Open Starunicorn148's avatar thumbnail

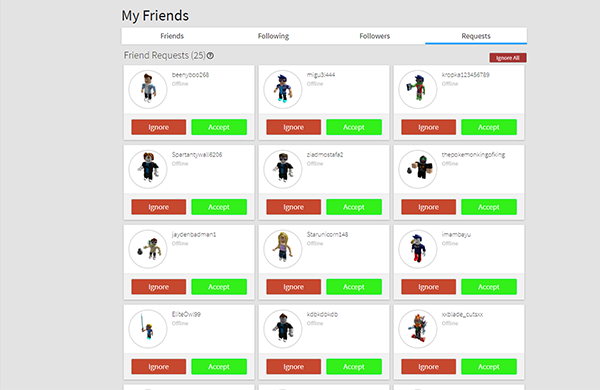[283, 249]
